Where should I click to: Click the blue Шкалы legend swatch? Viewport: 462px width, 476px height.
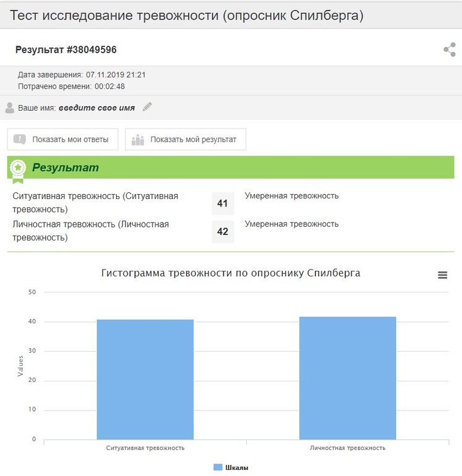218,467
